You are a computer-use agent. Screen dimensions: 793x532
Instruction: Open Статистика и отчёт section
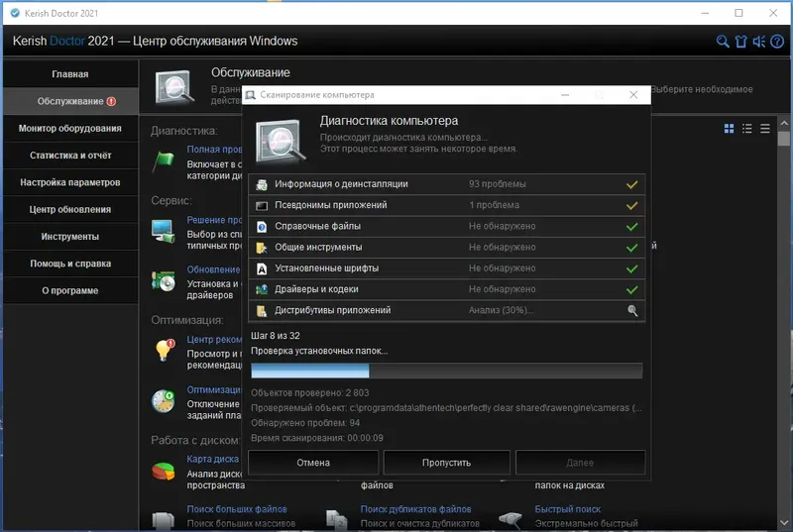click(x=70, y=156)
